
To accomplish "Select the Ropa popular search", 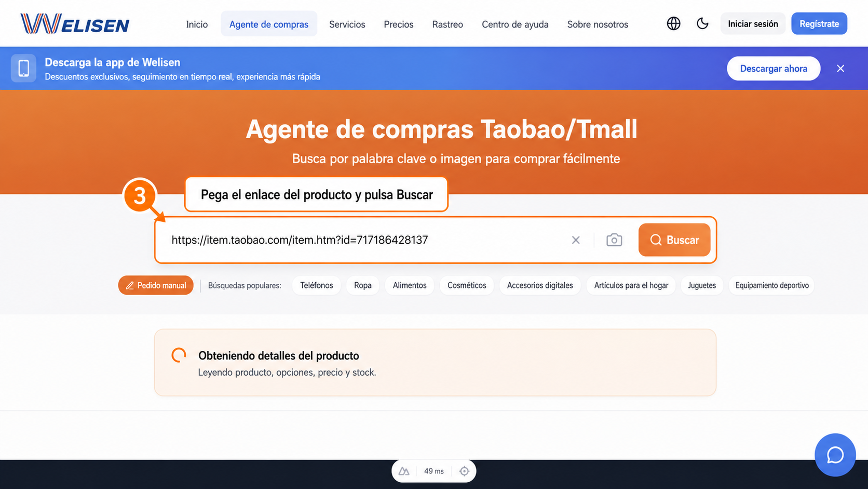I will pos(363,285).
